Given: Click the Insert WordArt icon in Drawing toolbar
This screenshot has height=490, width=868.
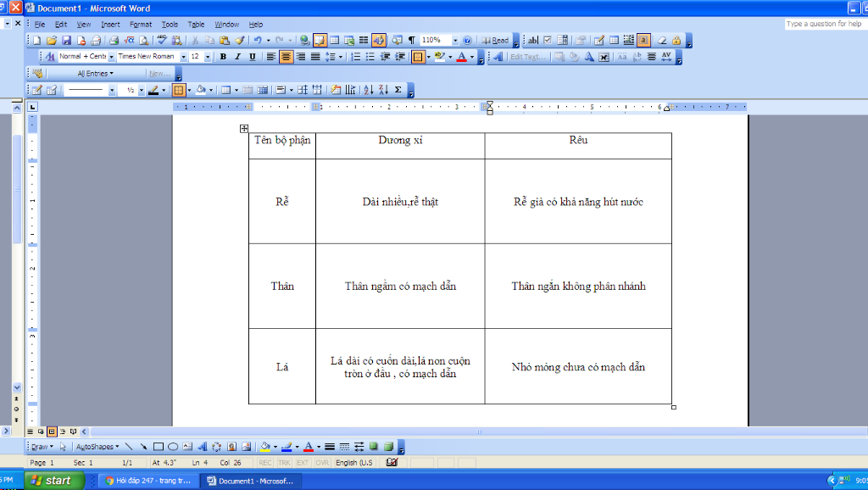Looking at the screenshot, I should tap(202, 447).
